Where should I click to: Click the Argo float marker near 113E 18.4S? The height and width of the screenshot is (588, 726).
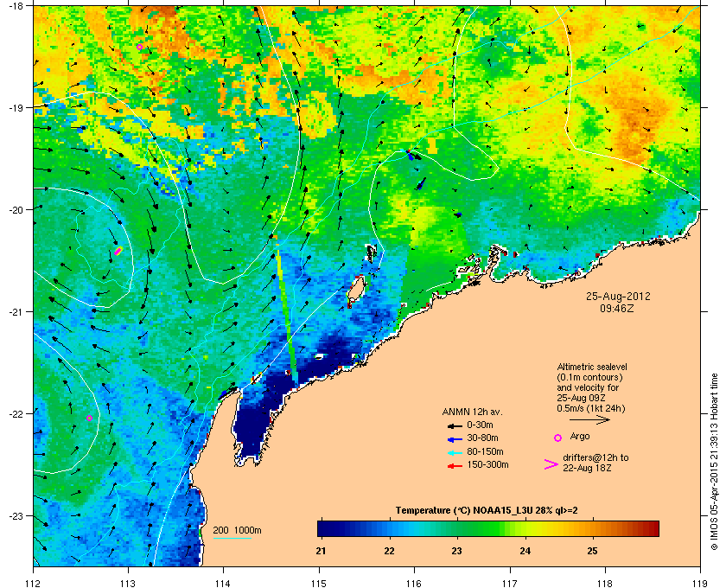(140, 47)
